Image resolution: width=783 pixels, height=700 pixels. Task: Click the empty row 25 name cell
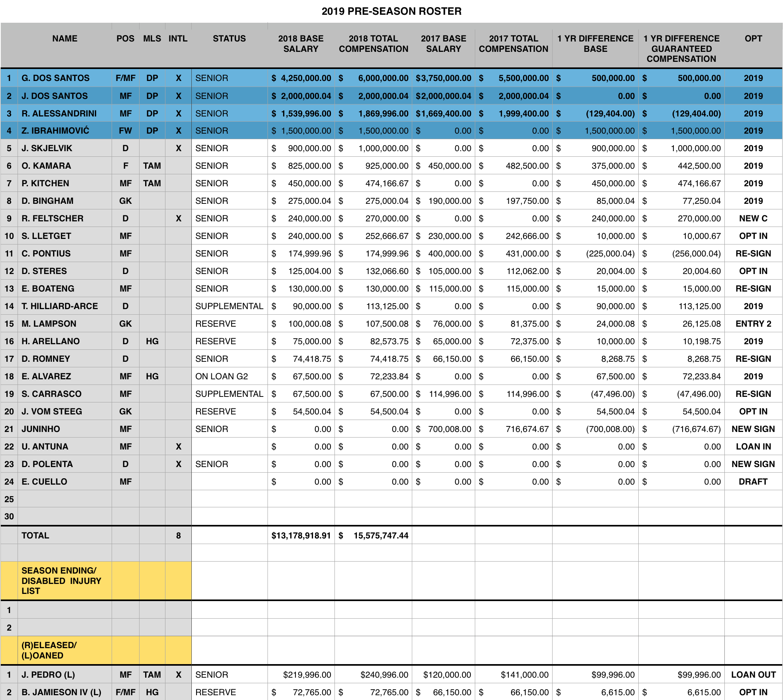click(65, 499)
